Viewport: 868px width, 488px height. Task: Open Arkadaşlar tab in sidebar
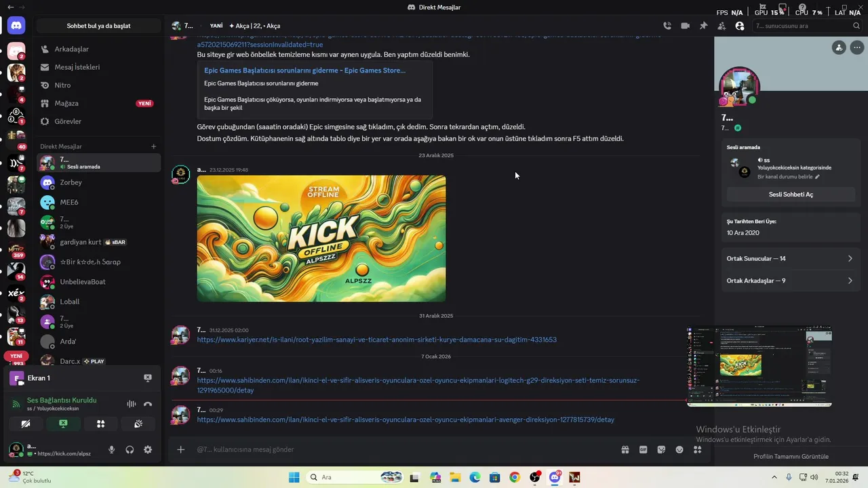click(x=98, y=49)
